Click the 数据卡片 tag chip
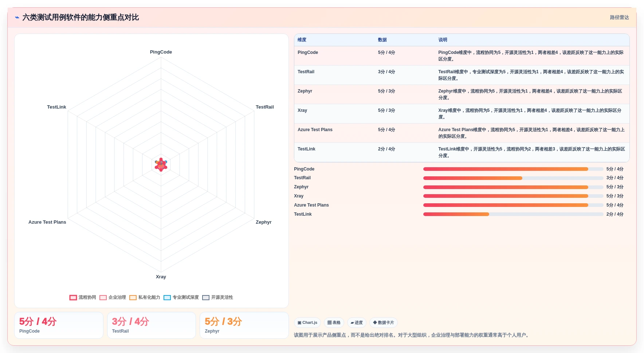Image resolution: width=644 pixels, height=353 pixels. (x=384, y=322)
